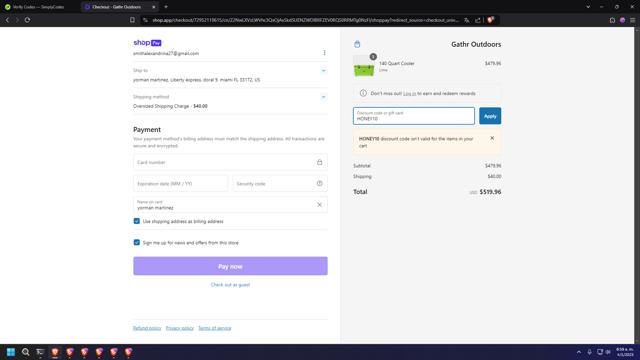Click the Discount code or gift card field

[x=414, y=116]
